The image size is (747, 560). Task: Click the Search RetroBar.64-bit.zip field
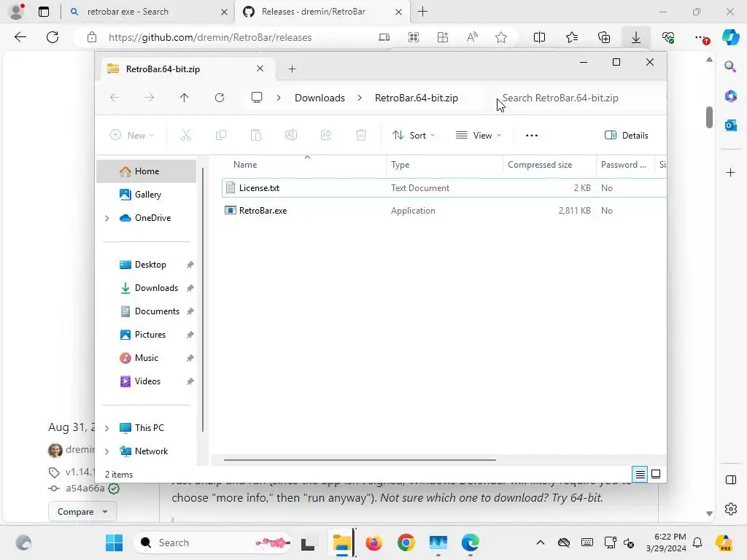tap(578, 98)
